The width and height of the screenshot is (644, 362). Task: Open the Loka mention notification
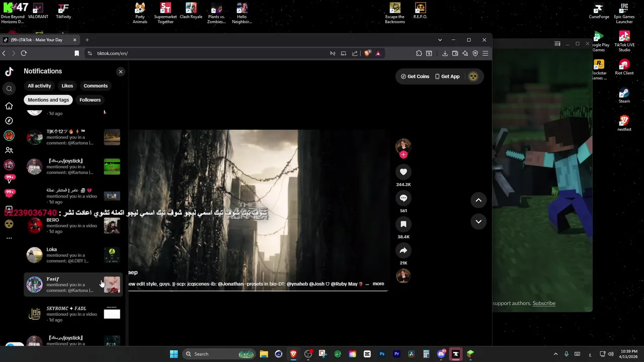[x=73, y=255]
